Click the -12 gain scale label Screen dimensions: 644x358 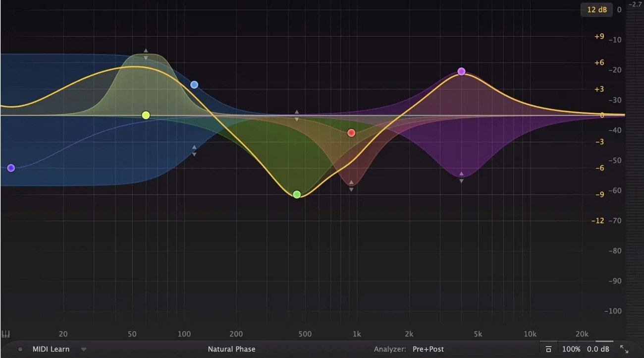pos(598,221)
